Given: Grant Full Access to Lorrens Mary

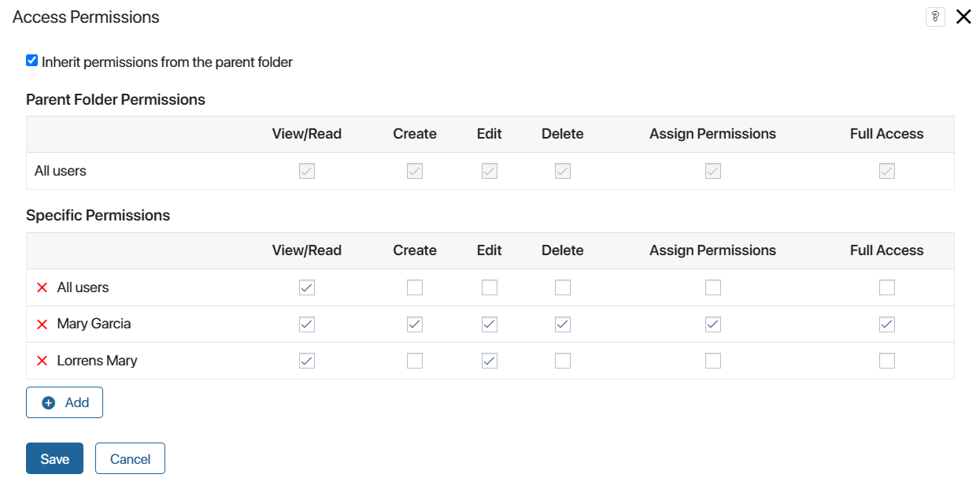Looking at the screenshot, I should (x=887, y=361).
